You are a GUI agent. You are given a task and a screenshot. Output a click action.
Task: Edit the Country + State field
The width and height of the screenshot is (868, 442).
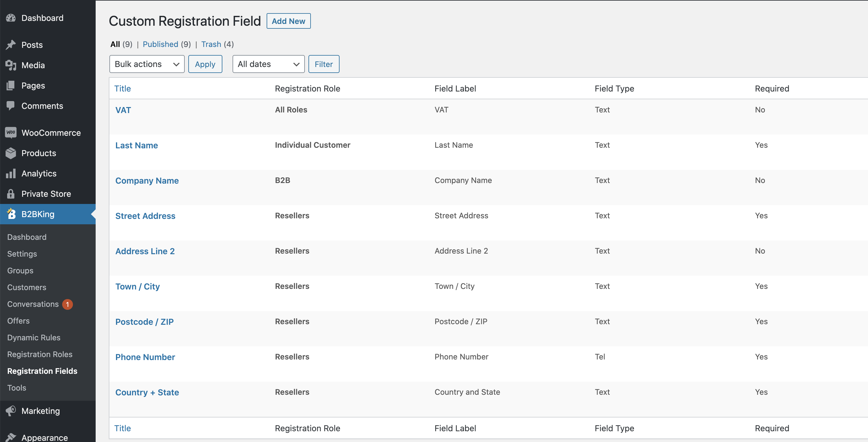tap(147, 392)
